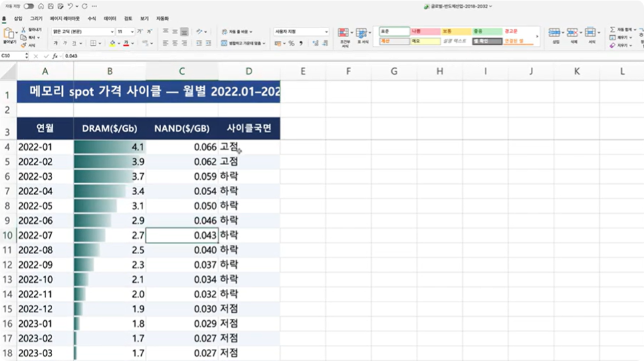Toggle underline formatting
Screen dimensions: 644x361
74,43
